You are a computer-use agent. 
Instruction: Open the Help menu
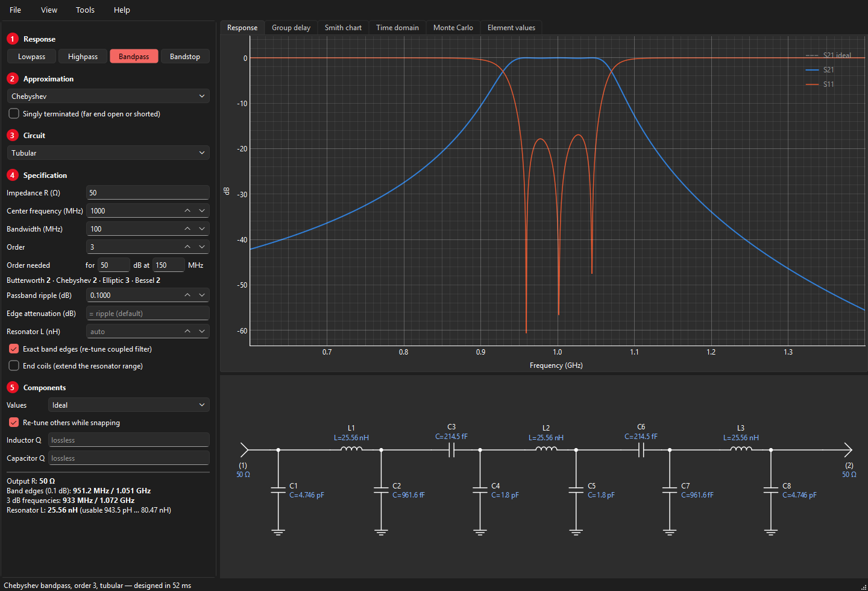point(122,10)
